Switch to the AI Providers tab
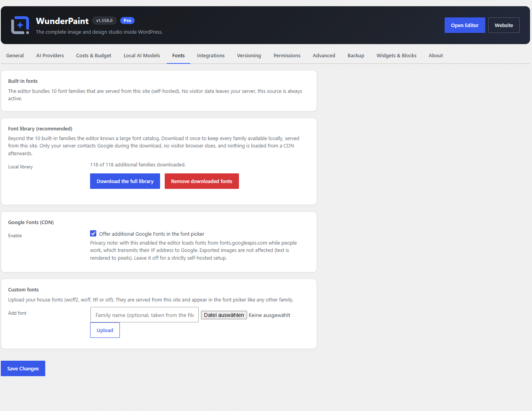The image size is (532, 411). 50,56
